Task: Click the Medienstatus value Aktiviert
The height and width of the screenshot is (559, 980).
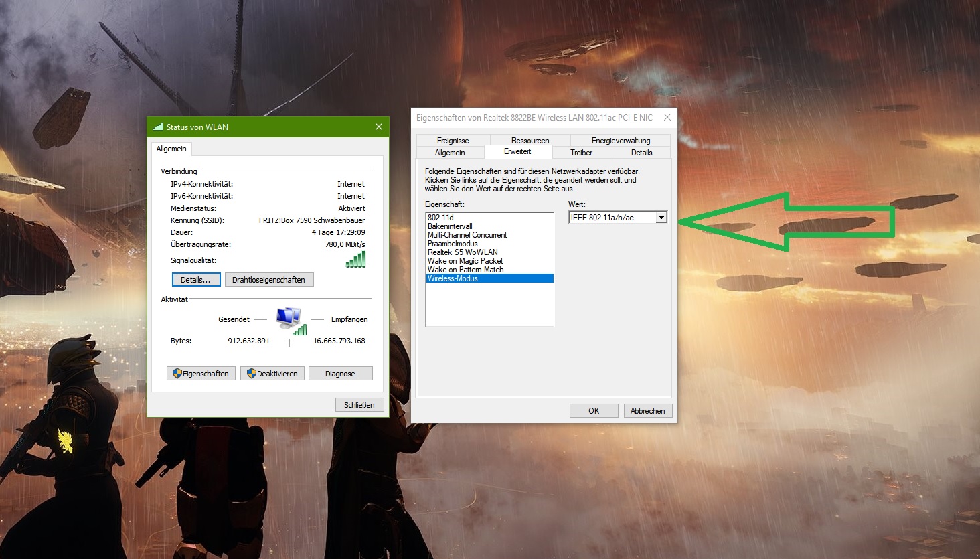Action: [x=351, y=208]
